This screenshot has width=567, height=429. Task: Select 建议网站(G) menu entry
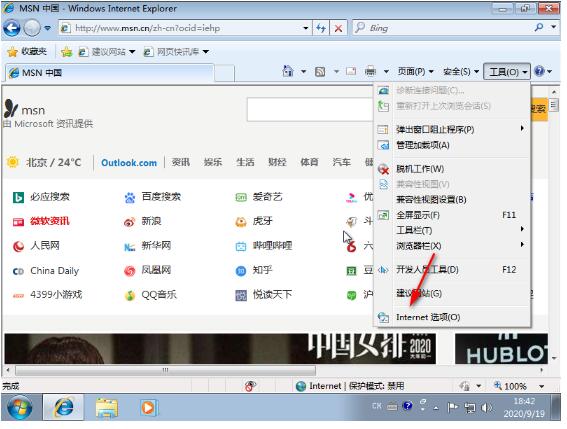[452, 293]
